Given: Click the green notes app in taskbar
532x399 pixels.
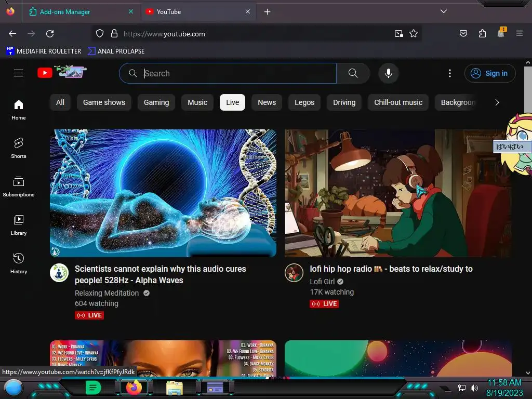Looking at the screenshot, I should [x=94, y=388].
